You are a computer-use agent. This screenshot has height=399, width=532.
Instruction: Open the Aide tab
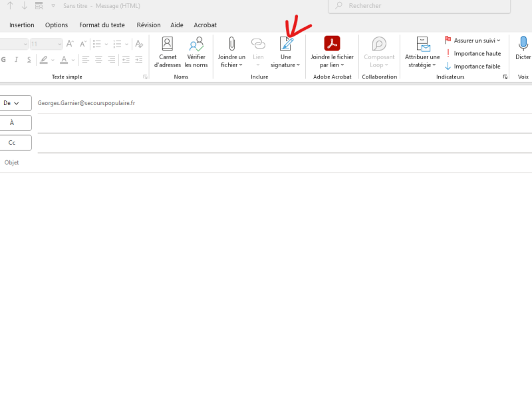[177, 25]
